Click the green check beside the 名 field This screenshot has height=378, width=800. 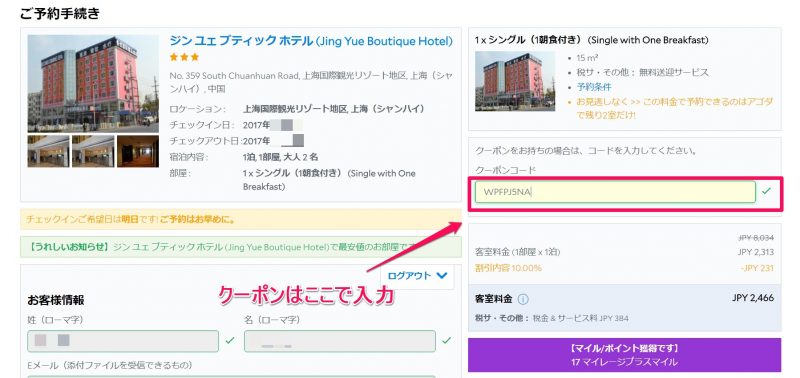pyautogui.click(x=447, y=340)
